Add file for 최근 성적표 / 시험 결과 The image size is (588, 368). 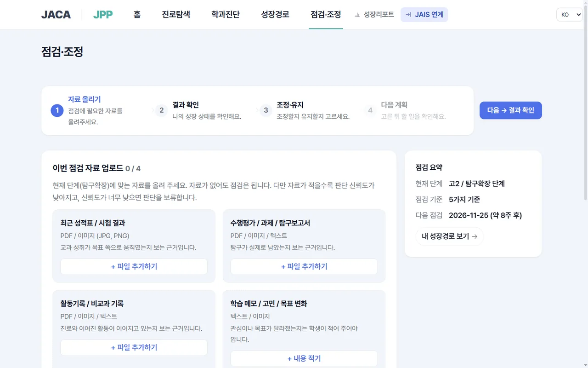[x=134, y=266]
